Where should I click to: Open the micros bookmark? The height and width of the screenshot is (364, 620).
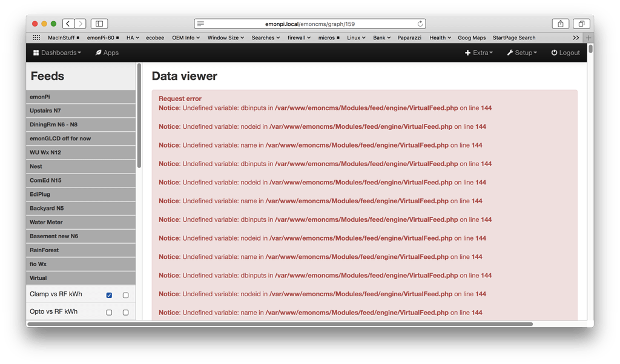[329, 37]
